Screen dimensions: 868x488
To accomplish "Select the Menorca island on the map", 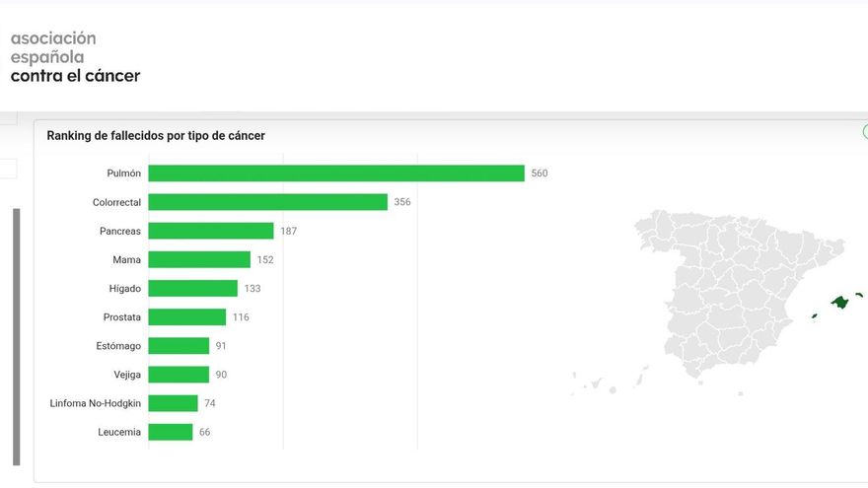I will pyautogui.click(x=859, y=296).
